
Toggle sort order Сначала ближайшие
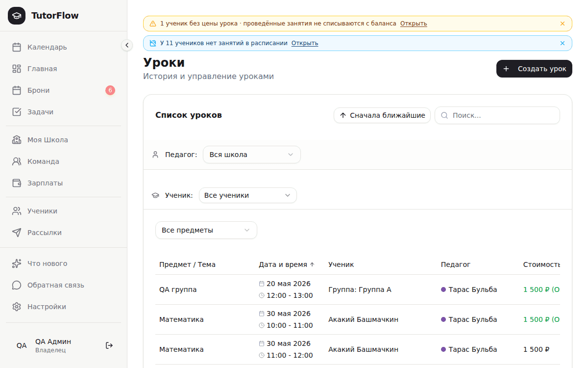pos(382,115)
